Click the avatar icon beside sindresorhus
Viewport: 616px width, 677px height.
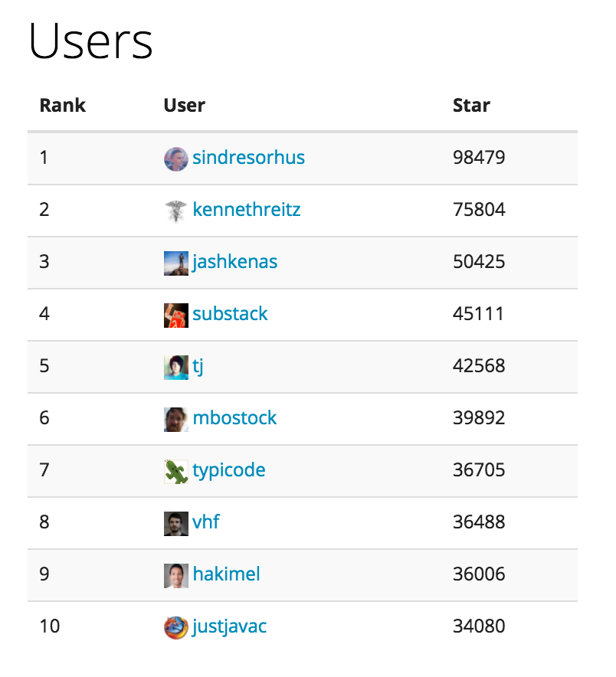(x=175, y=159)
